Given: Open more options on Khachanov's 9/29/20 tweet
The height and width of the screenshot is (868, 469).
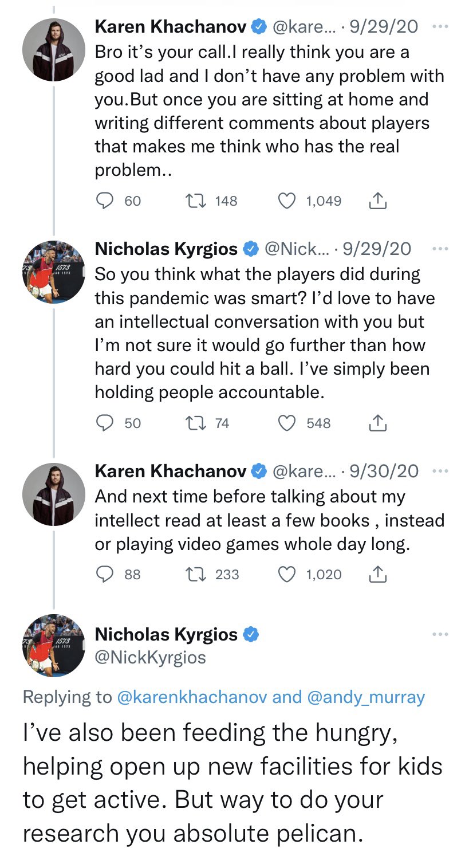Looking at the screenshot, I should click(440, 26).
